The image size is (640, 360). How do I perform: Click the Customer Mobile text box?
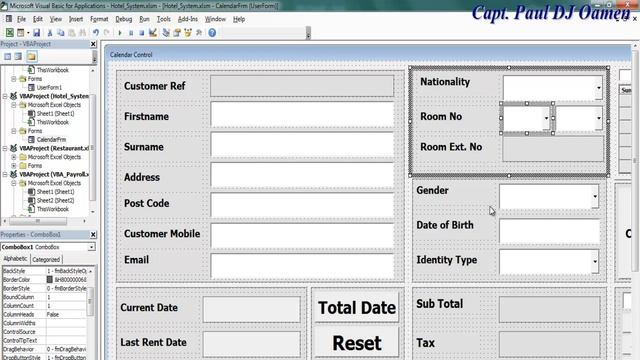tap(302, 236)
